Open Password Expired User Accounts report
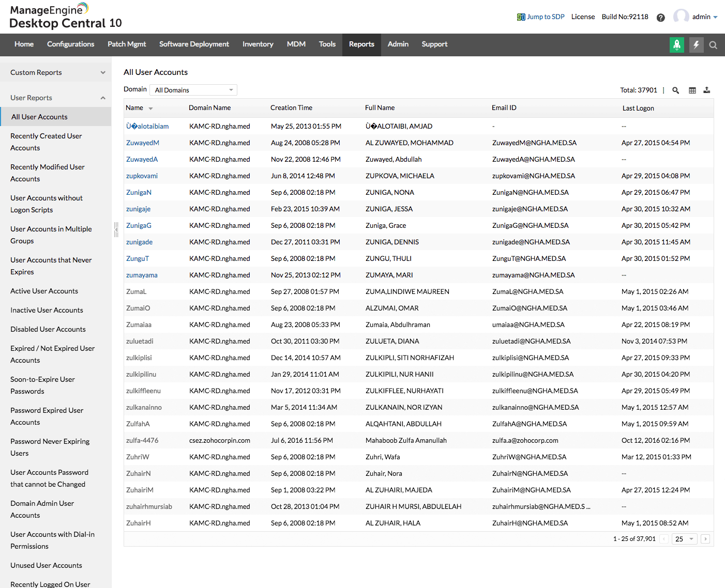 pyautogui.click(x=47, y=416)
